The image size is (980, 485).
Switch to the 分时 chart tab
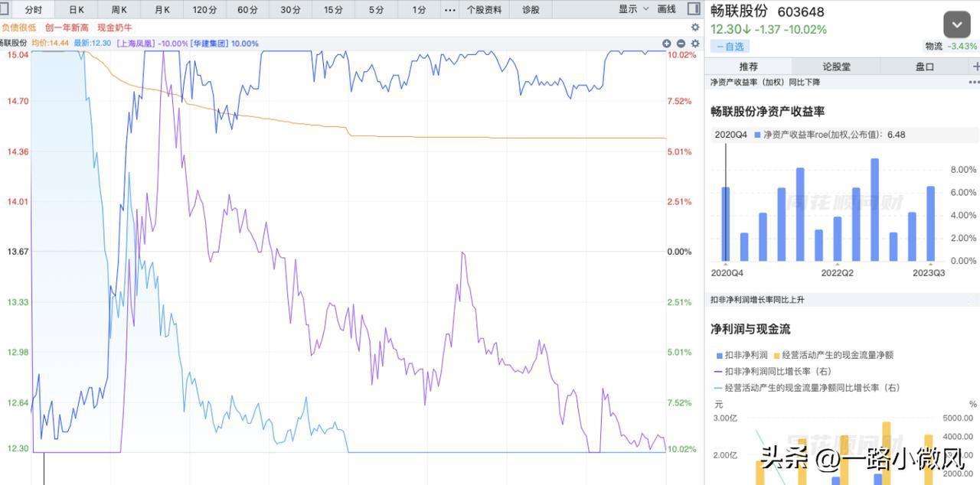click(33, 10)
